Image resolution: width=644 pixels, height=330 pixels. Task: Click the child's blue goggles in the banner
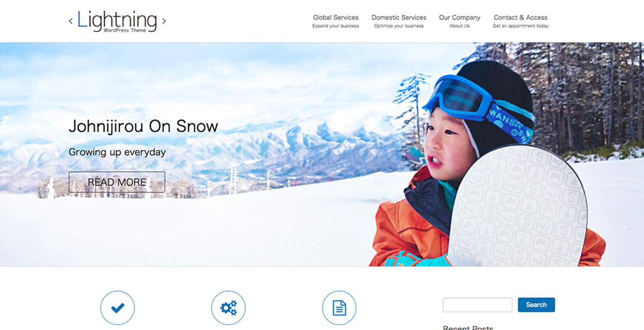[456, 96]
